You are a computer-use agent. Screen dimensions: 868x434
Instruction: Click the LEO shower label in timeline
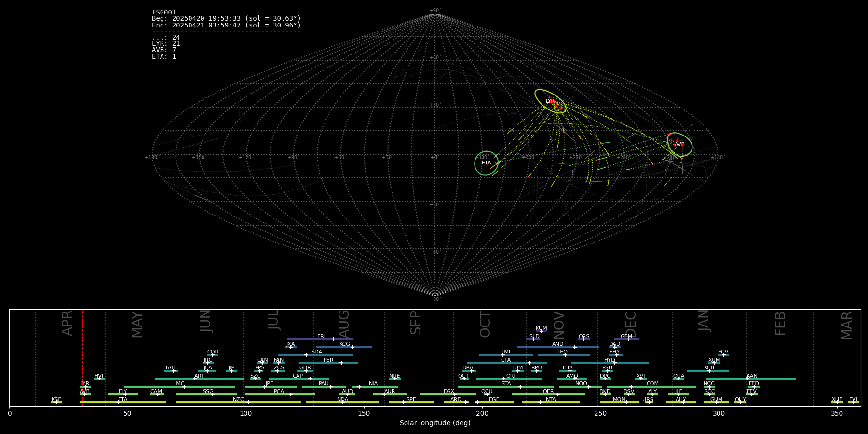coord(562,352)
